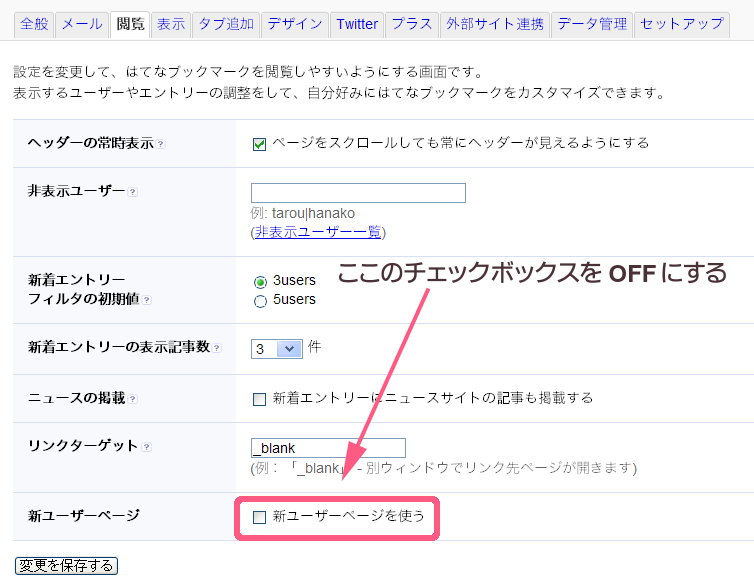Select the 閲覧 tab

click(x=130, y=25)
